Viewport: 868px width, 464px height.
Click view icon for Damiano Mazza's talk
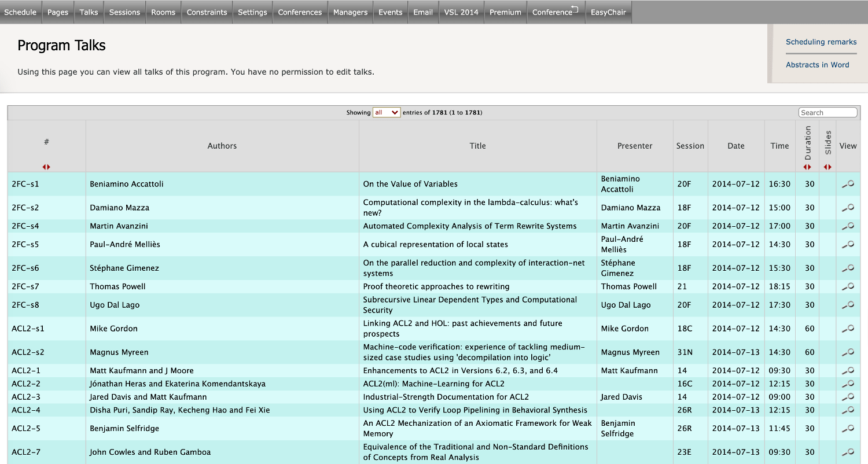tap(848, 208)
